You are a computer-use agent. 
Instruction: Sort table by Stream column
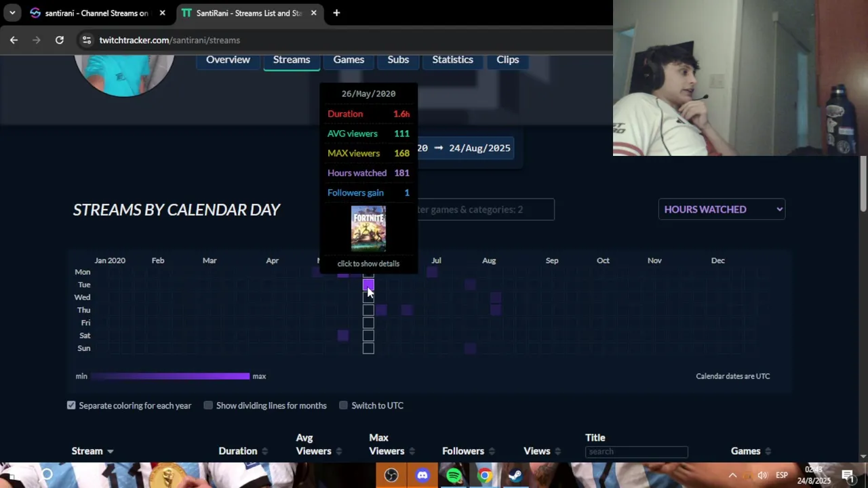(92, 451)
